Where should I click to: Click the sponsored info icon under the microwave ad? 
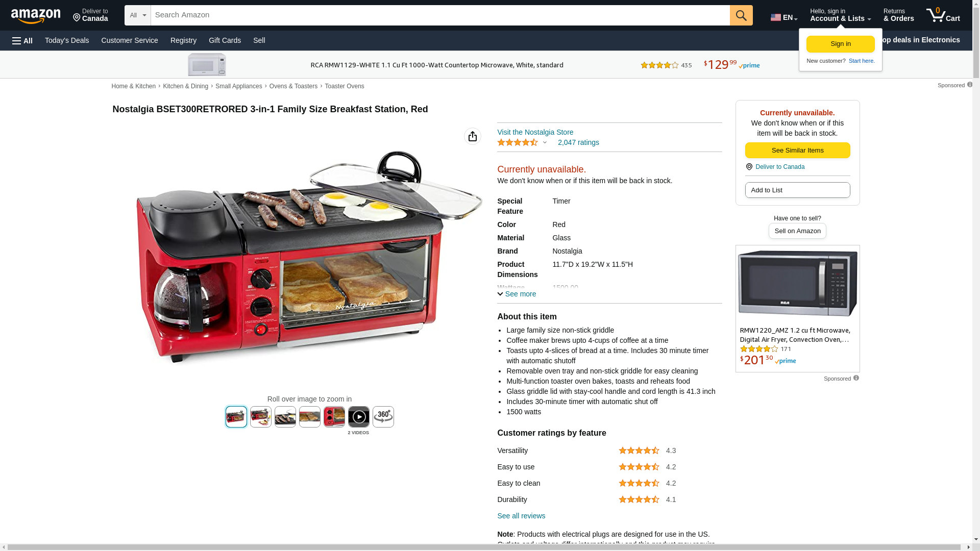point(856,378)
